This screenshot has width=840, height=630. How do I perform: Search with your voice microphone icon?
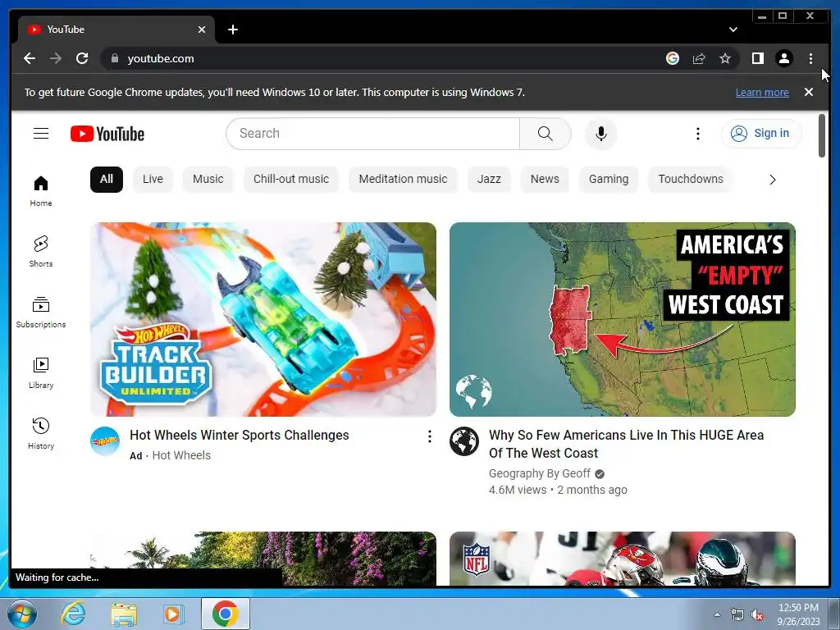pyautogui.click(x=601, y=134)
